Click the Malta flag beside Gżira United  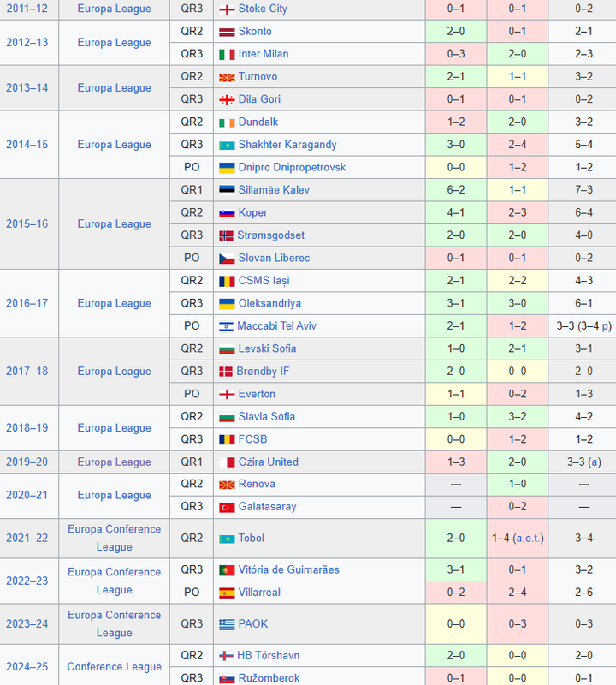pyautogui.click(x=227, y=462)
